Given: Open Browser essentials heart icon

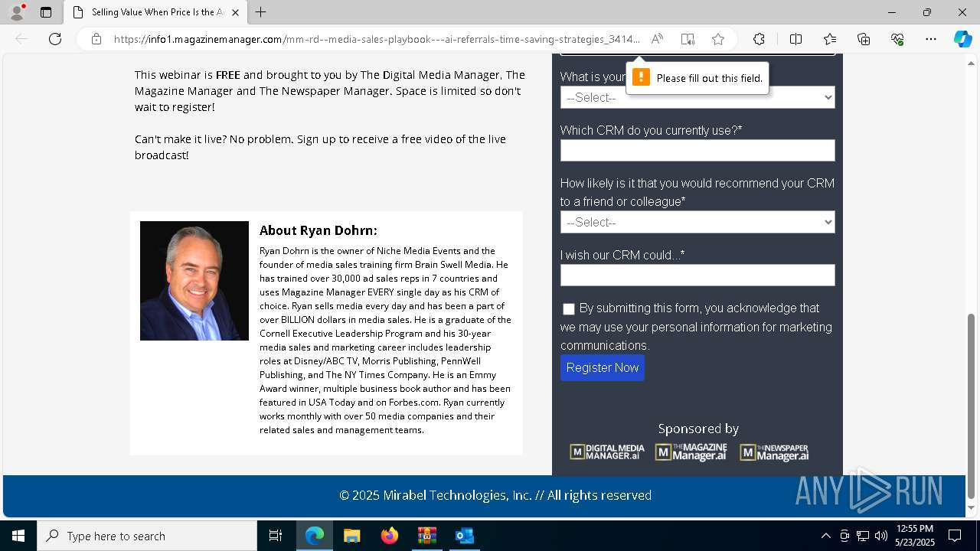Looking at the screenshot, I should coord(897,39).
